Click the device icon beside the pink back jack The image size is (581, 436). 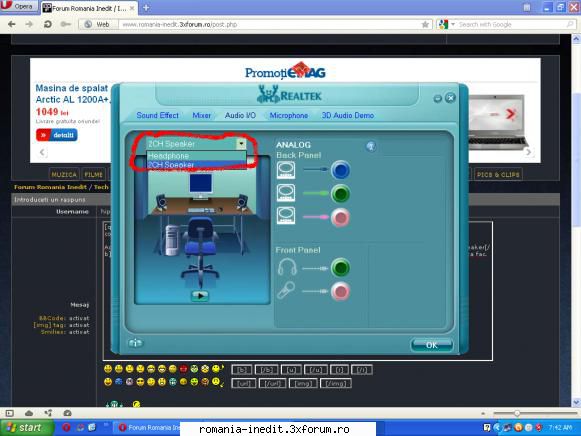click(x=286, y=216)
